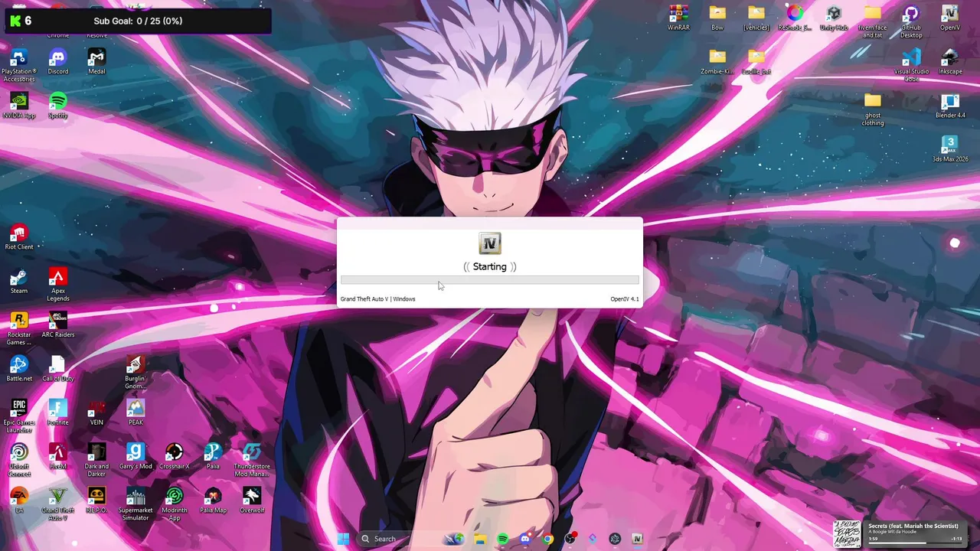Image resolution: width=980 pixels, height=551 pixels.
Task: Select the Overwolf desktop shortcut
Action: tap(252, 501)
